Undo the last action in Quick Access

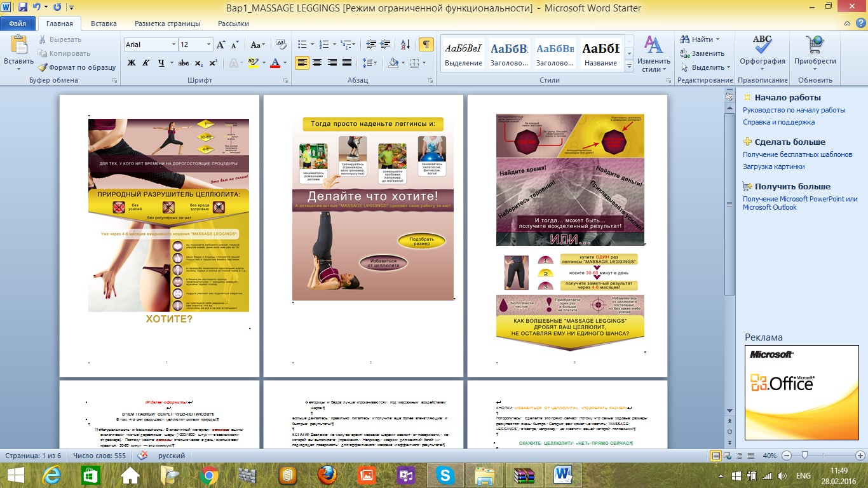36,8
